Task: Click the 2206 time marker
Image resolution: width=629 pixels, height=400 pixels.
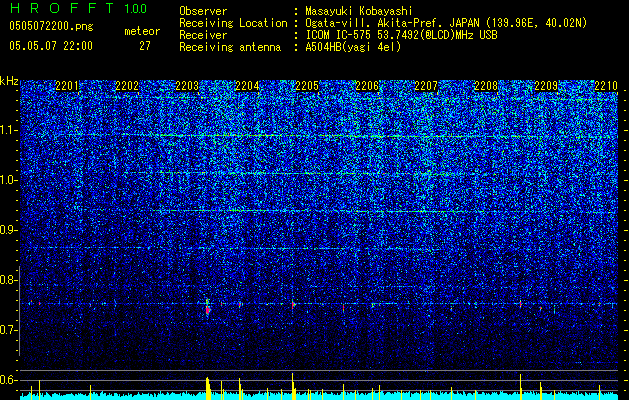Action: [x=367, y=86]
